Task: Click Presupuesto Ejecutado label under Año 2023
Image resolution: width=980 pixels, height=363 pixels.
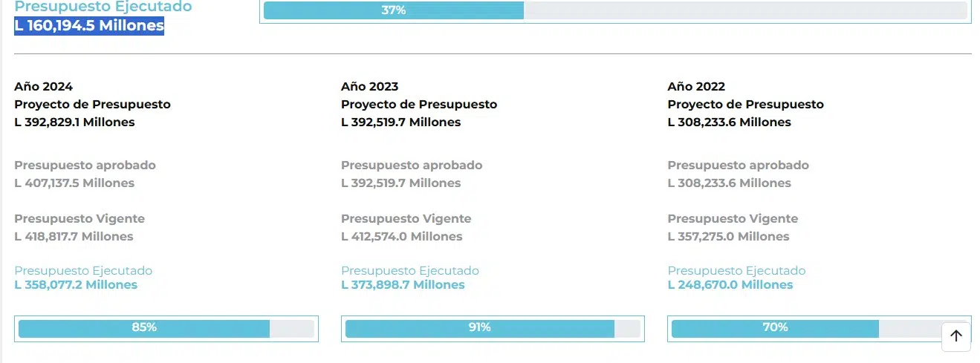Action: tap(410, 271)
